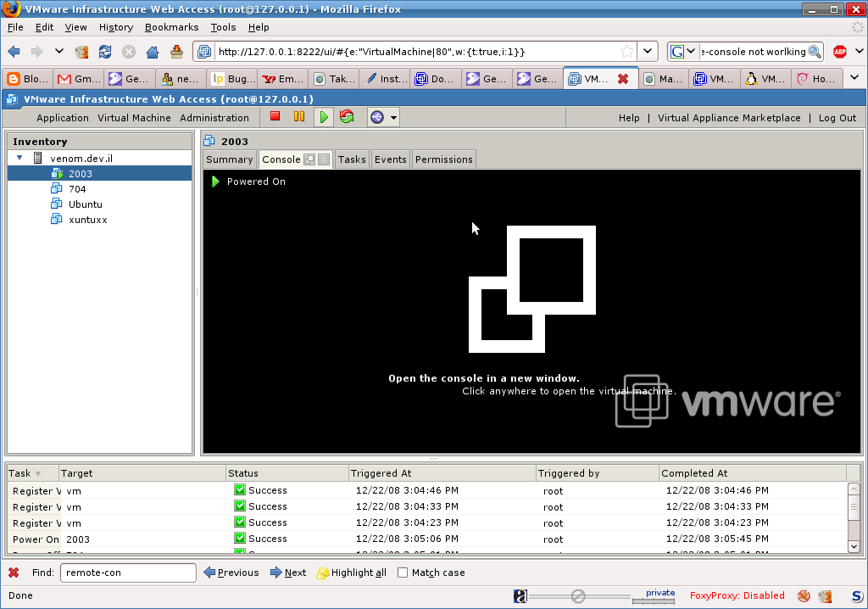The height and width of the screenshot is (609, 868).
Task: Click the S icon in status bar
Action: click(857, 595)
